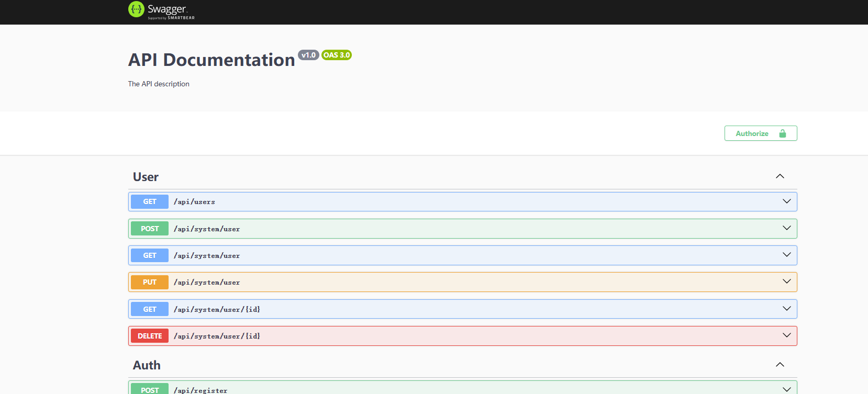Expand the DELETE /api/system/user/{id} chevron
The width and height of the screenshot is (868, 394).
(786, 335)
